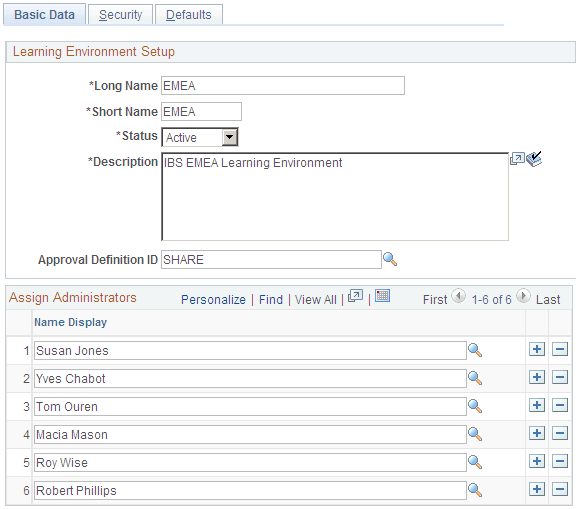Click into the Description text area
Image resolution: width=576 pixels, height=509 pixels.
[x=335, y=197]
